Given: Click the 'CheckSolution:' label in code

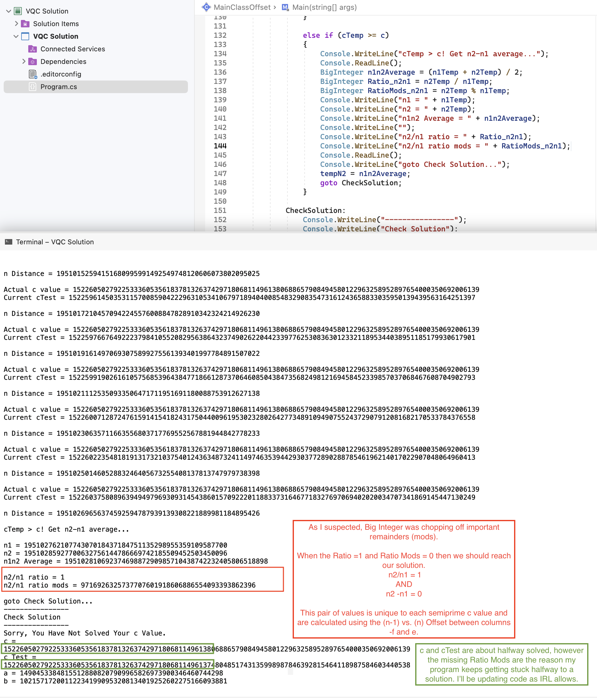Looking at the screenshot, I should click(x=315, y=210).
